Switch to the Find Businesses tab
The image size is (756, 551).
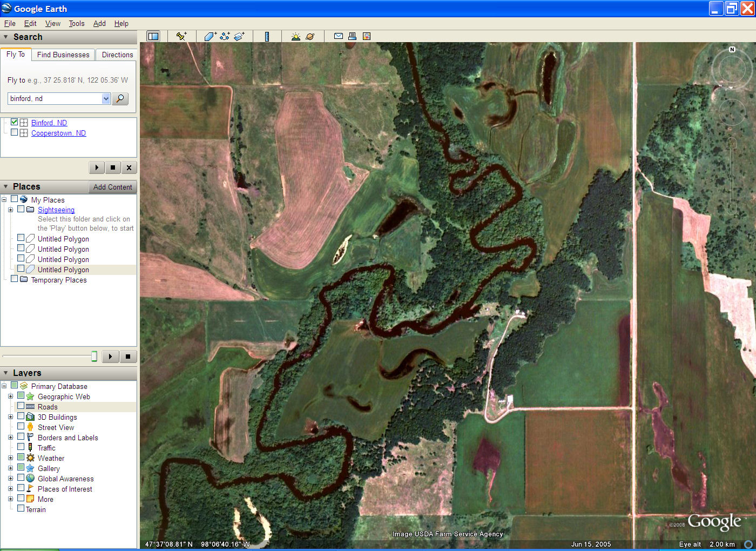point(63,55)
